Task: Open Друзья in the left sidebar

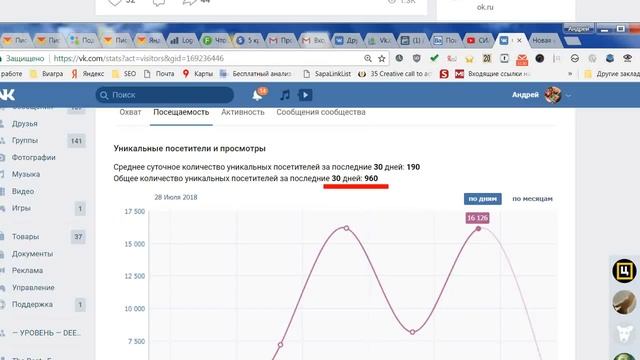Action: pos(24,124)
